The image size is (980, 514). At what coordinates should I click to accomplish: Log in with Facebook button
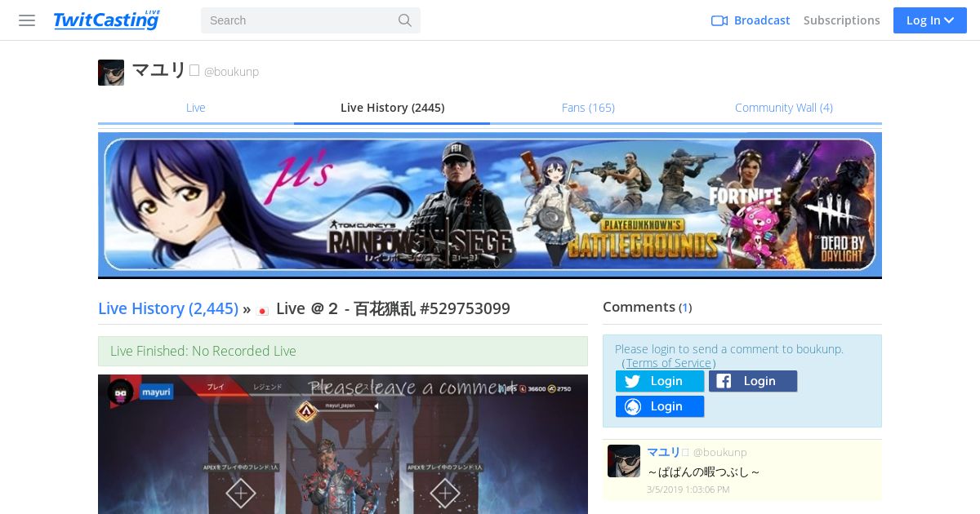pyautogui.click(x=753, y=381)
